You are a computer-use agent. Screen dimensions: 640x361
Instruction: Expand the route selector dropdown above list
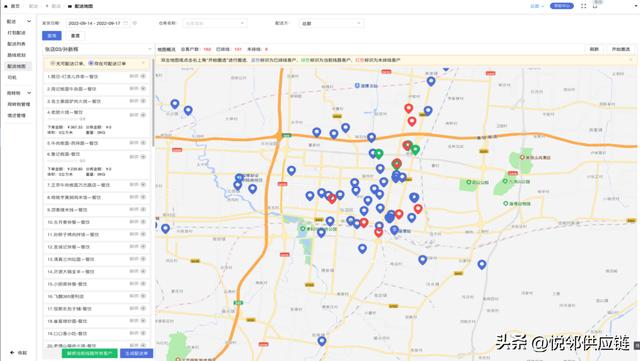coord(98,49)
